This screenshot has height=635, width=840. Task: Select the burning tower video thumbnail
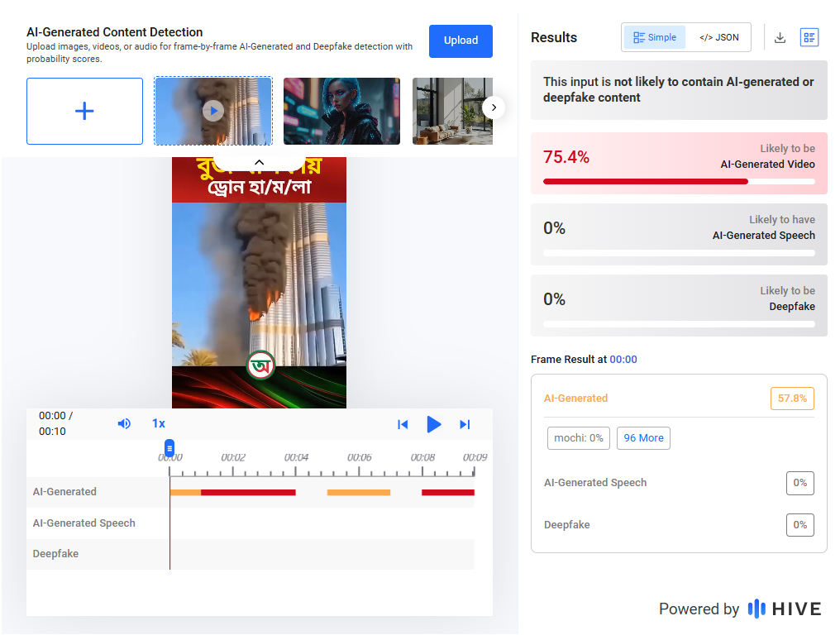click(213, 112)
